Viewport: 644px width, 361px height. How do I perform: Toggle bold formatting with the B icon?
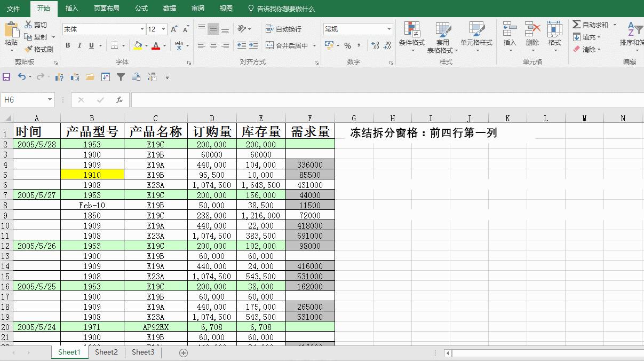point(67,46)
